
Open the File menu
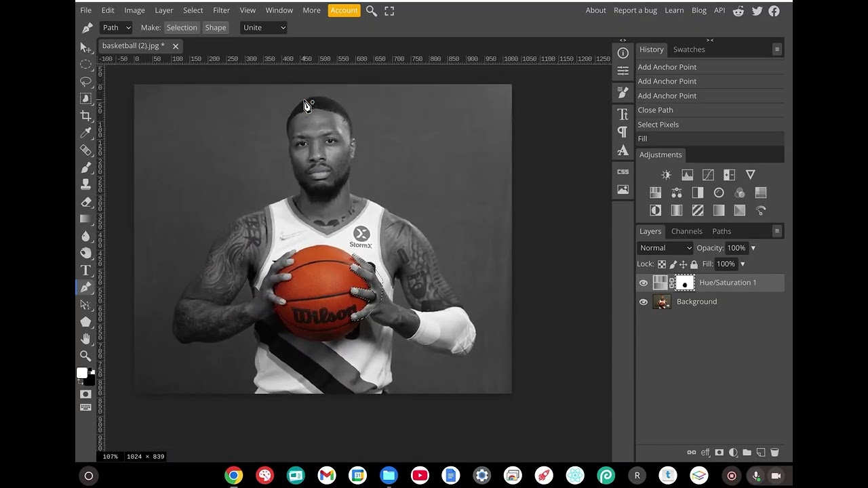(x=86, y=10)
